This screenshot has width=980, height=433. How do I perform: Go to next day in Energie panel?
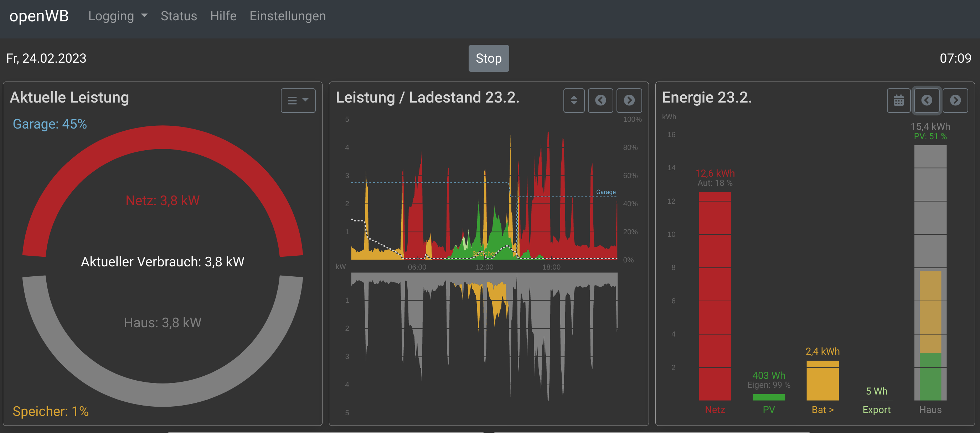click(x=955, y=100)
